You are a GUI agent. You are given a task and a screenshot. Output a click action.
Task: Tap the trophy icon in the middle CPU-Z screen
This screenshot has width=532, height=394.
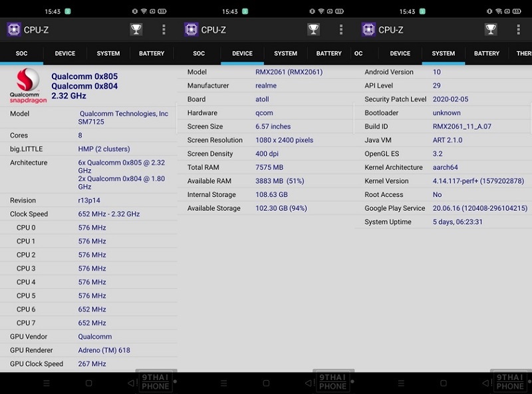(x=313, y=29)
